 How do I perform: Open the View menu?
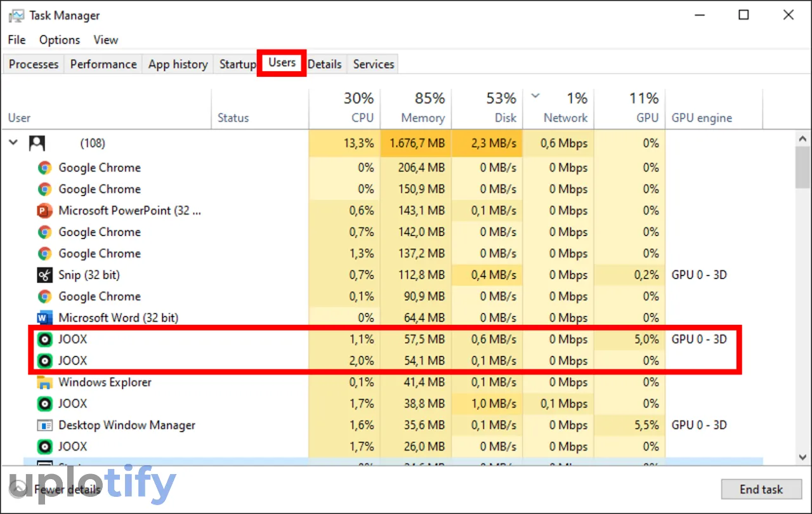pyautogui.click(x=106, y=39)
